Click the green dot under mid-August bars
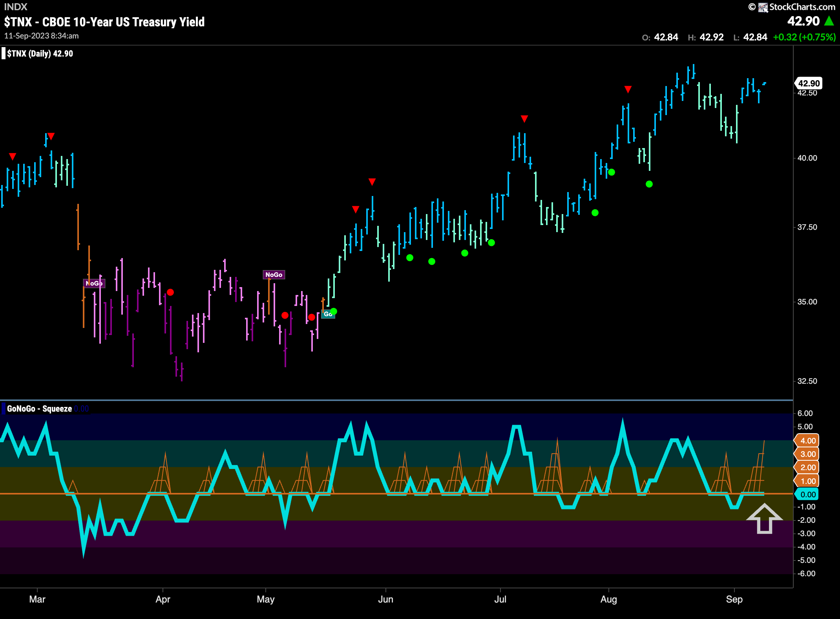840x619 pixels. (649, 184)
